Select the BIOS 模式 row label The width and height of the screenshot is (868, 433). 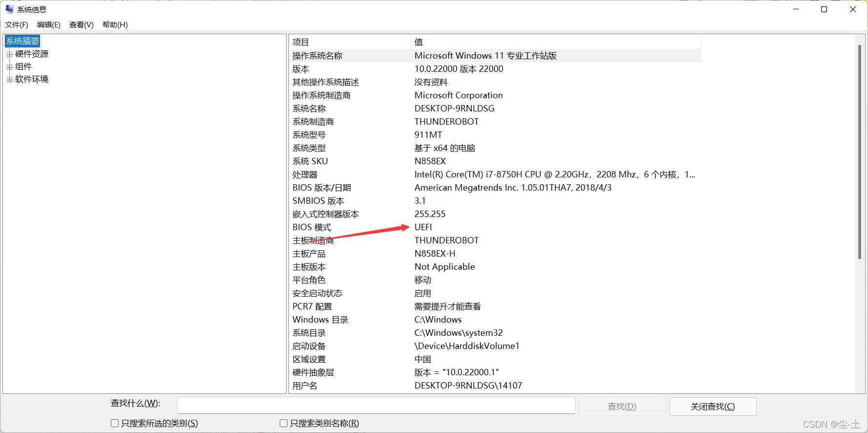[x=311, y=227]
